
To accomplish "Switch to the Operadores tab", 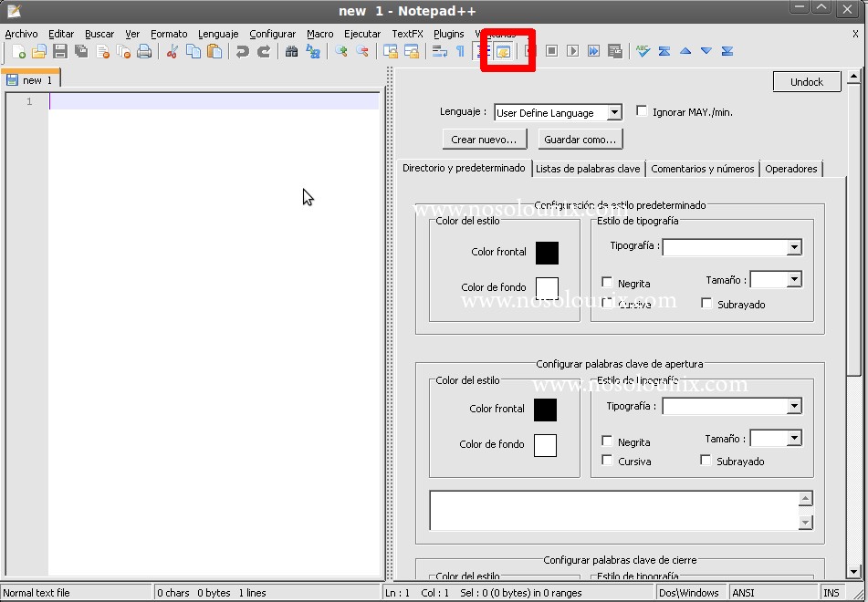I will tap(791, 169).
